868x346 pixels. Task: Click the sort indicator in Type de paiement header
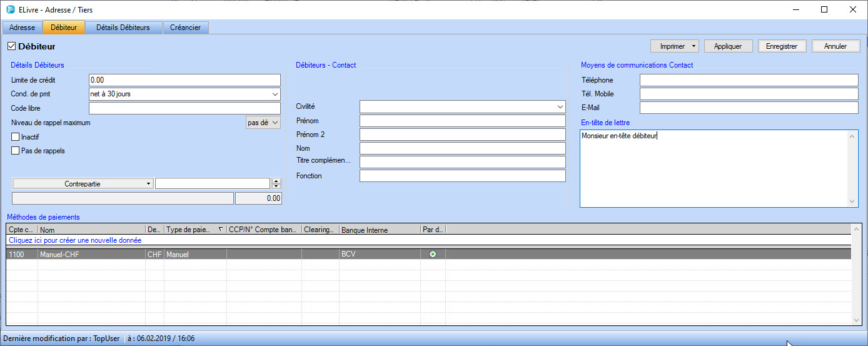(x=220, y=230)
